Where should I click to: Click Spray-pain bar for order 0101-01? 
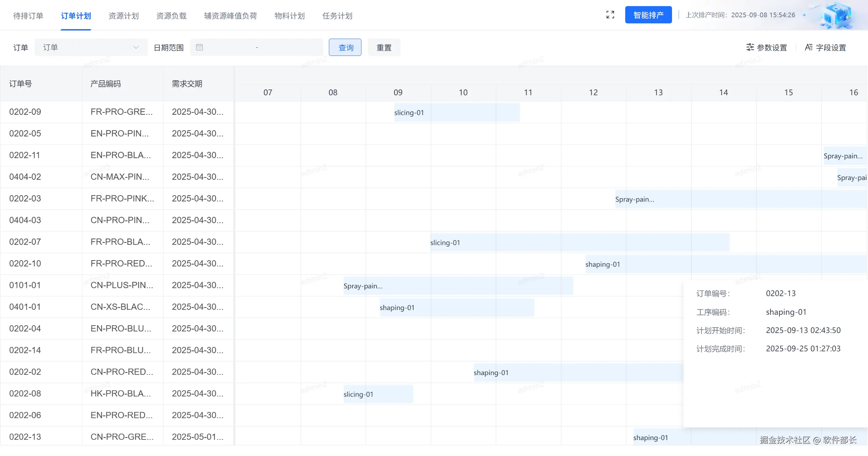click(458, 286)
